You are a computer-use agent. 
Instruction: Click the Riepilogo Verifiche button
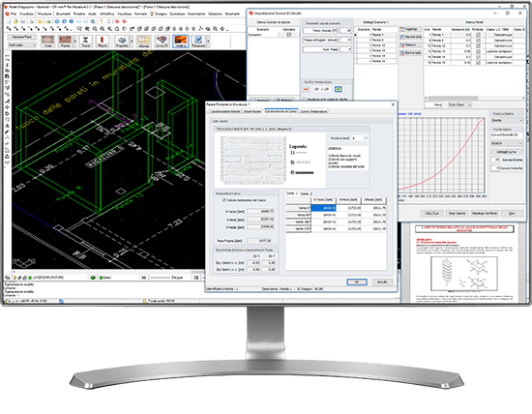tap(485, 213)
